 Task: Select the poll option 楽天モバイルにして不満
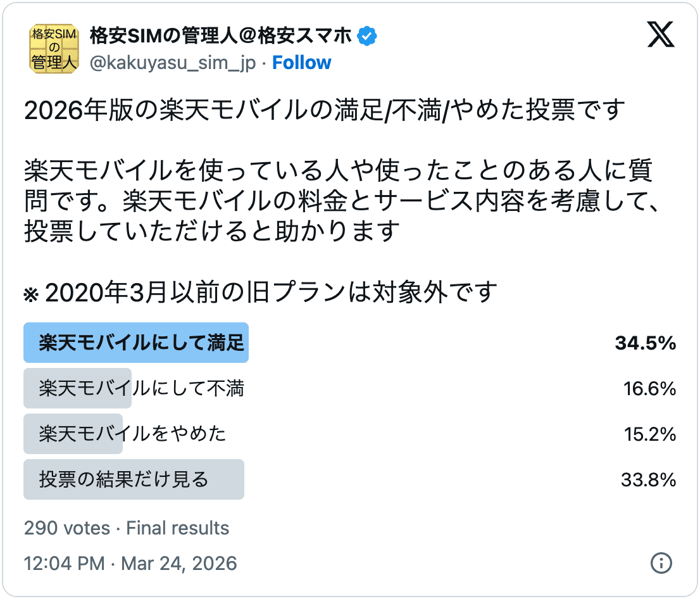tap(136, 388)
